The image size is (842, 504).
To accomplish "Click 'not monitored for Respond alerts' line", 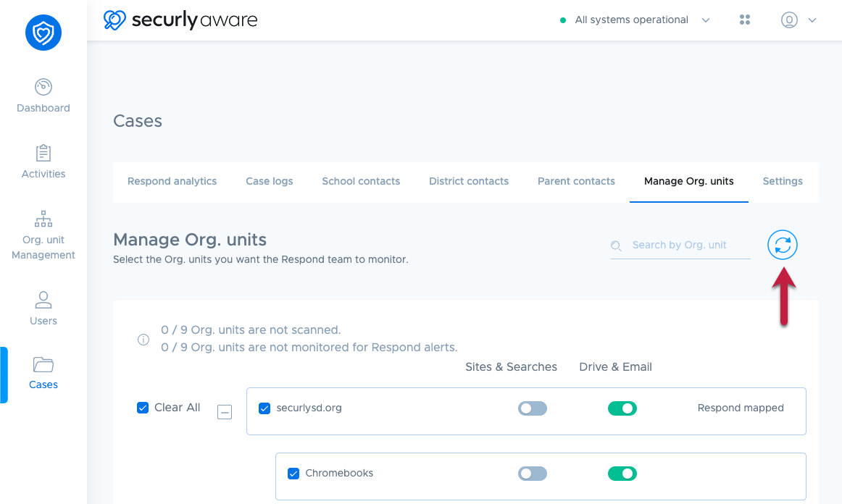I will click(x=309, y=348).
